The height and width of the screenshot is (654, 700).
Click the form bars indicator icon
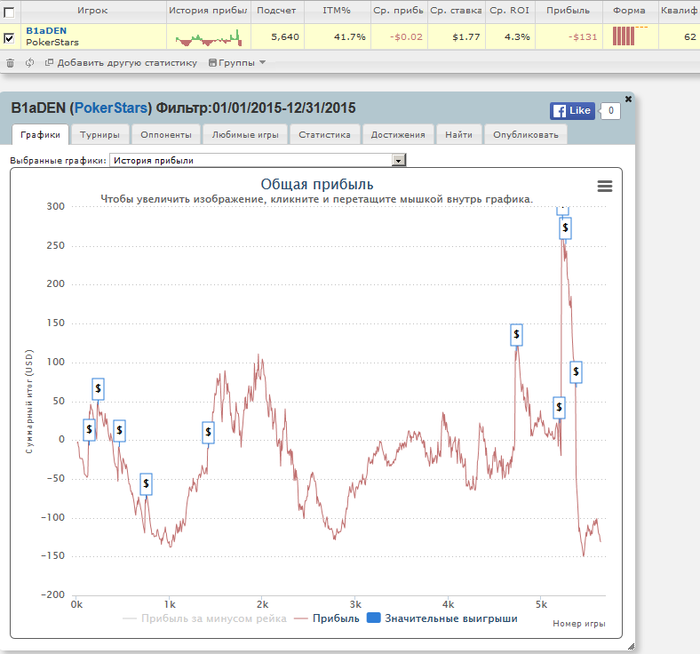pyautogui.click(x=624, y=36)
